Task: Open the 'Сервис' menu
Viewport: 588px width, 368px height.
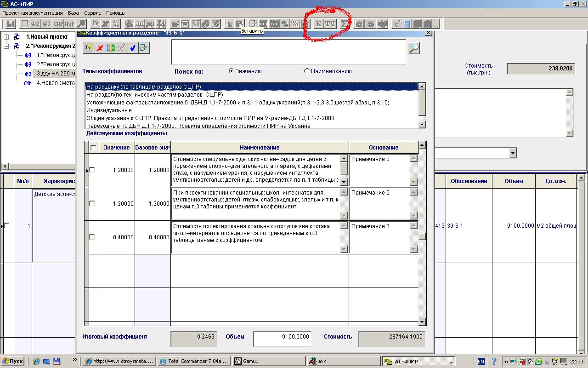Action: 92,13
